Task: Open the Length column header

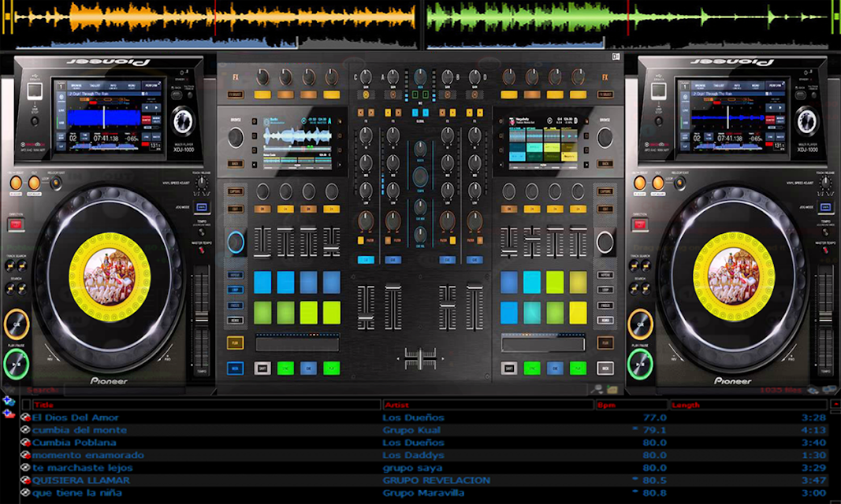Action: point(749,405)
